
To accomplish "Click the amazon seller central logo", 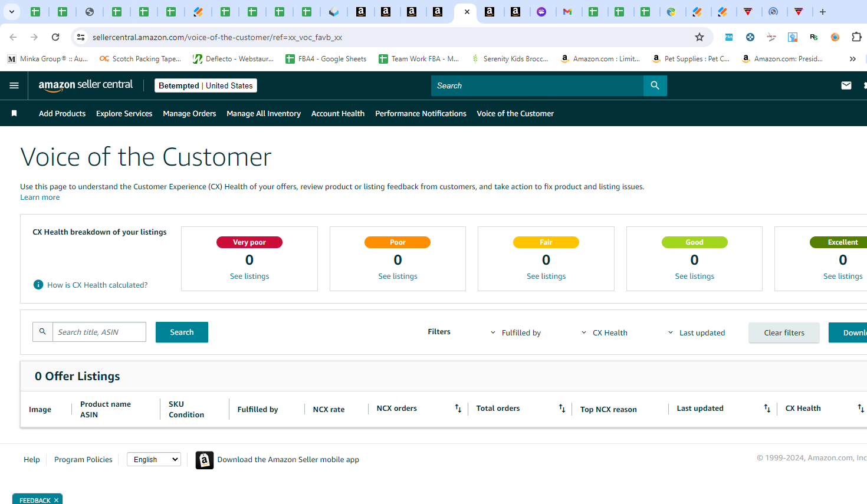I will pyautogui.click(x=86, y=85).
